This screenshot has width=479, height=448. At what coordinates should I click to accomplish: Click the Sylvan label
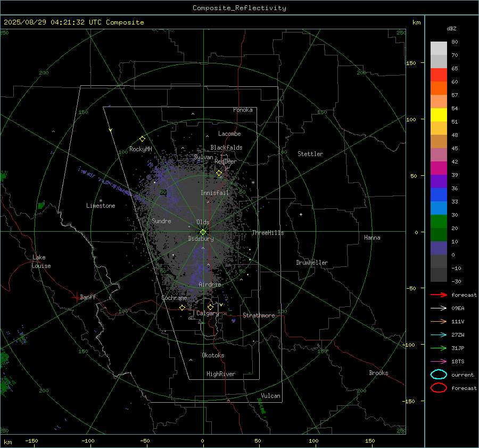click(x=203, y=157)
